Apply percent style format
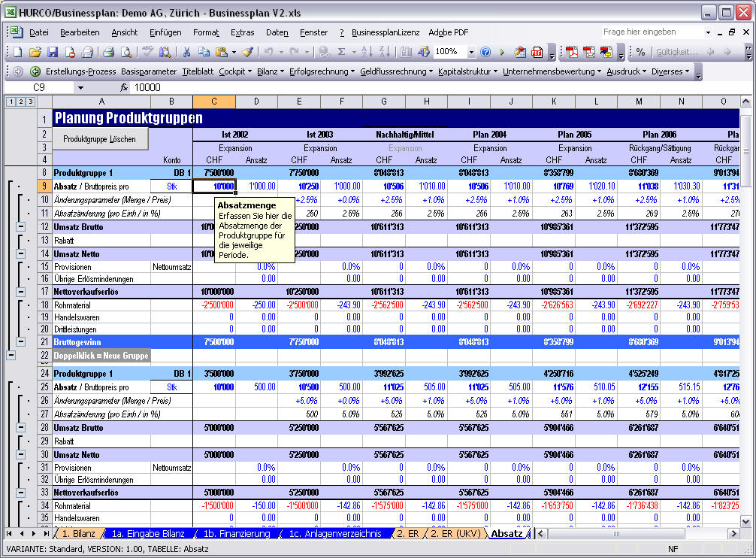 [x=640, y=52]
